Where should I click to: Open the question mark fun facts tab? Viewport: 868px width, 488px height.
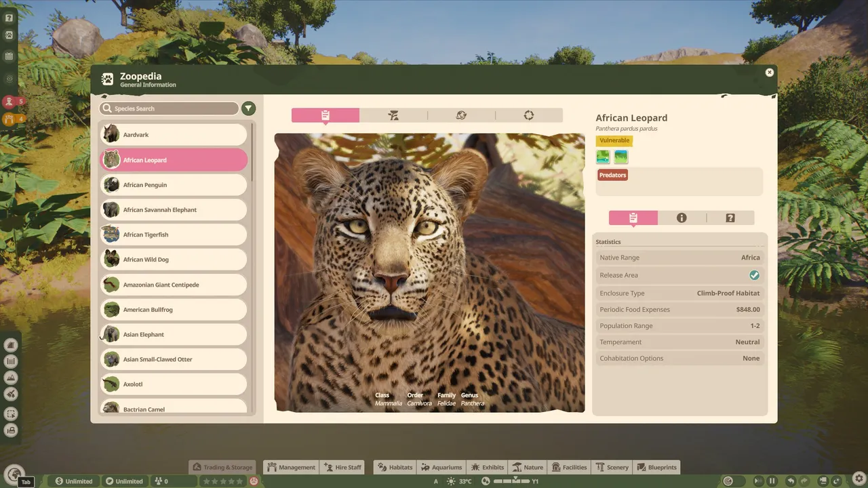(730, 218)
